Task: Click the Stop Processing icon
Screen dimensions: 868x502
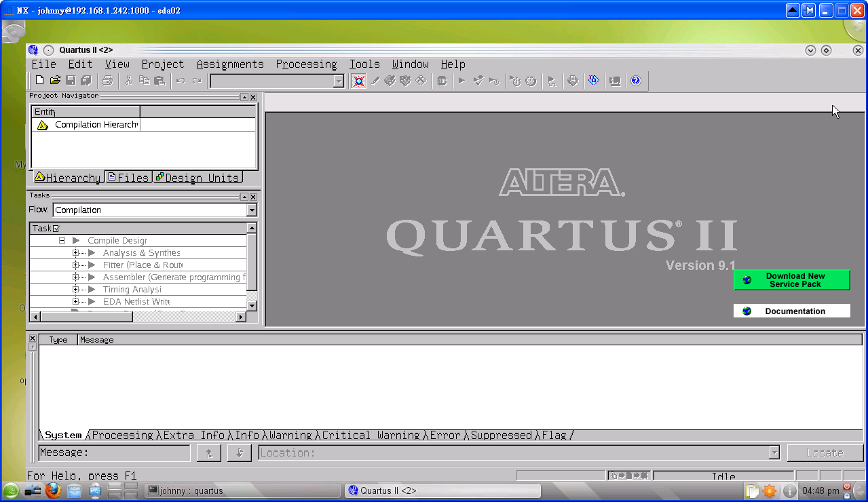Action: [442, 81]
